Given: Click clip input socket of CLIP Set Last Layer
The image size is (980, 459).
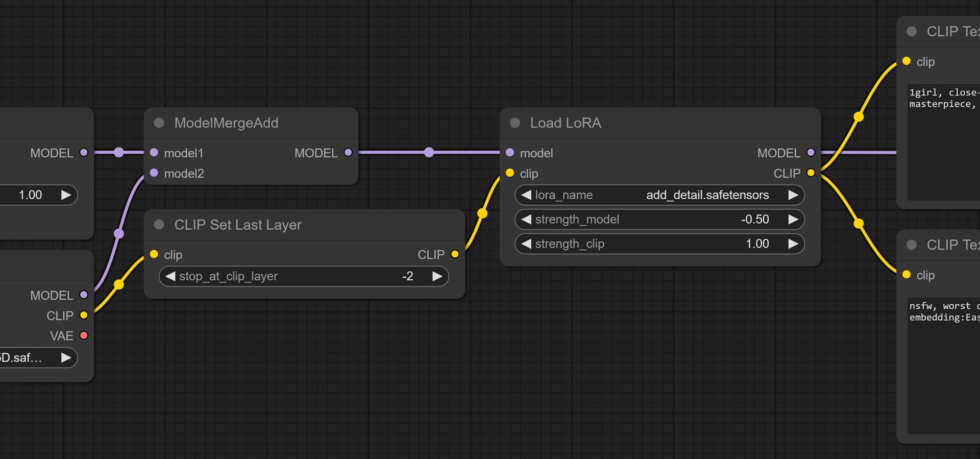Looking at the screenshot, I should 154,254.
